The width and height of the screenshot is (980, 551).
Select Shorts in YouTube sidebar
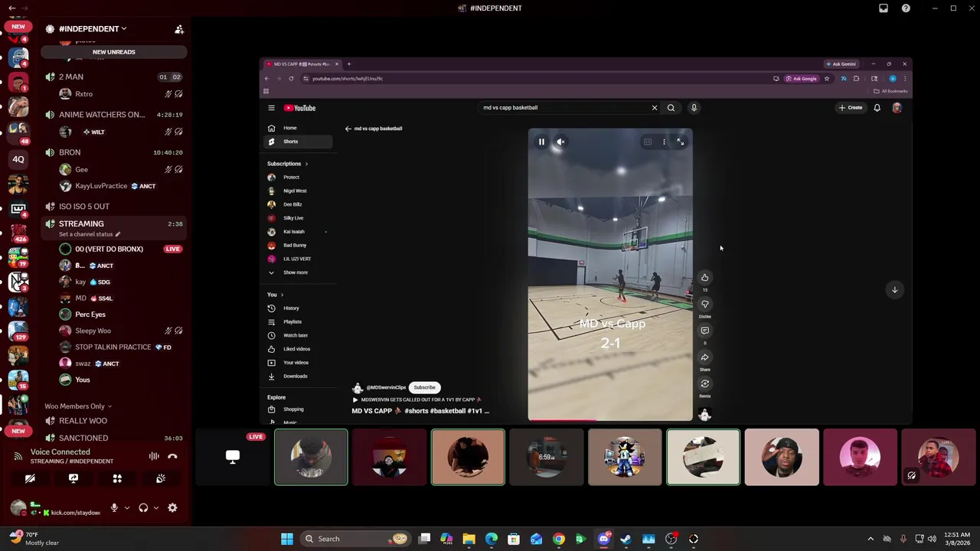point(299,142)
